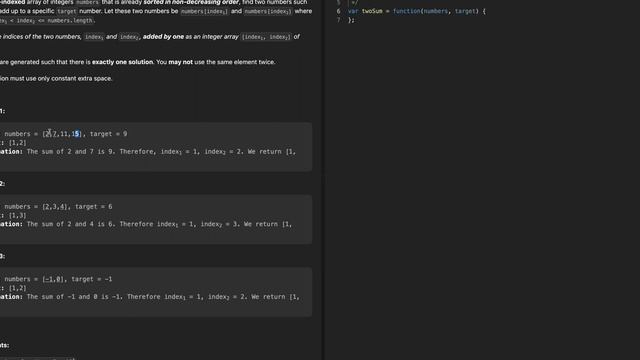The height and width of the screenshot is (360, 640).
Task: Click the bold words "may not"
Action: point(180,62)
